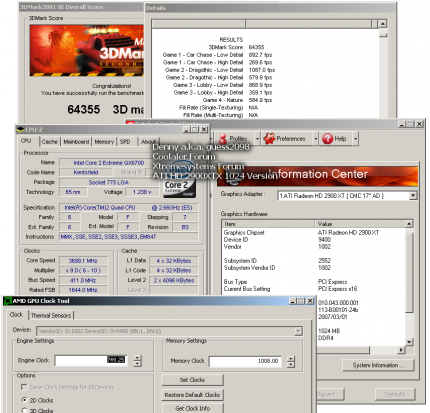Click the Get Clock Info button
The image size is (430, 413).
(x=192, y=408)
